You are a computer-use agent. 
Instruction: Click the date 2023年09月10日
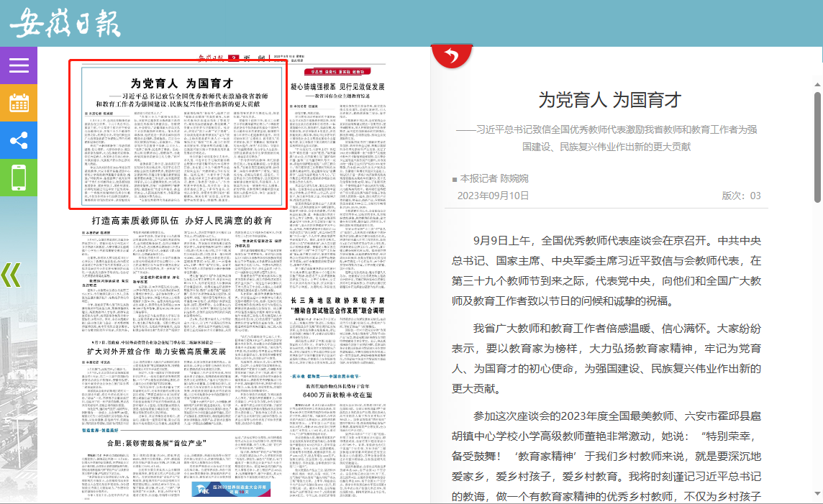(493, 196)
